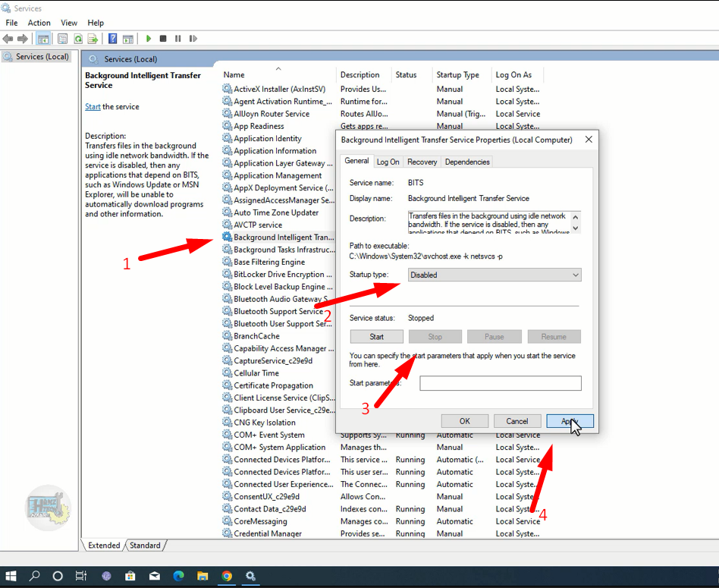This screenshot has width=719, height=588.
Task: Sort by Startup Type column header
Action: pos(462,74)
